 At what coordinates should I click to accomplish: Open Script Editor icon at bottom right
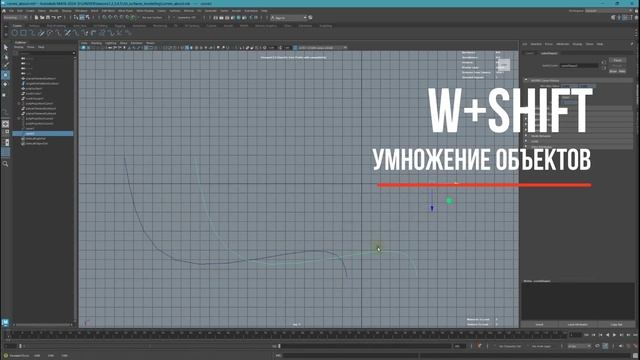click(x=635, y=356)
